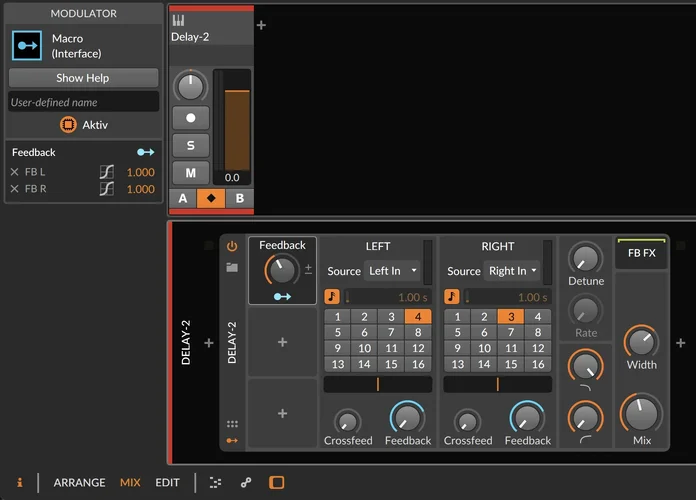The width and height of the screenshot is (696, 500).
Task: Switch to the MIX view
Action: pyautogui.click(x=130, y=483)
